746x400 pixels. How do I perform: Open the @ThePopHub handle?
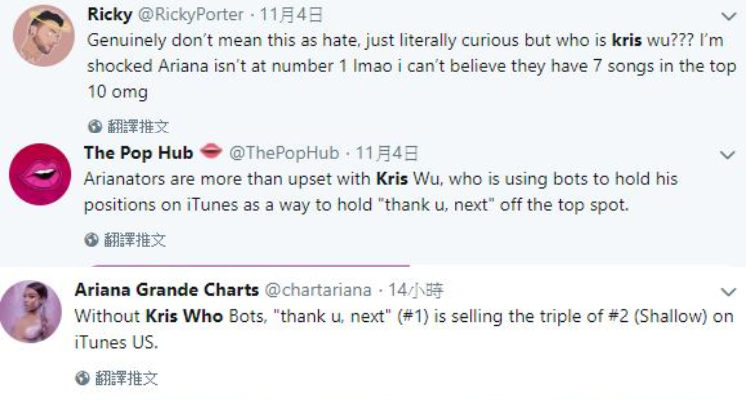point(285,153)
